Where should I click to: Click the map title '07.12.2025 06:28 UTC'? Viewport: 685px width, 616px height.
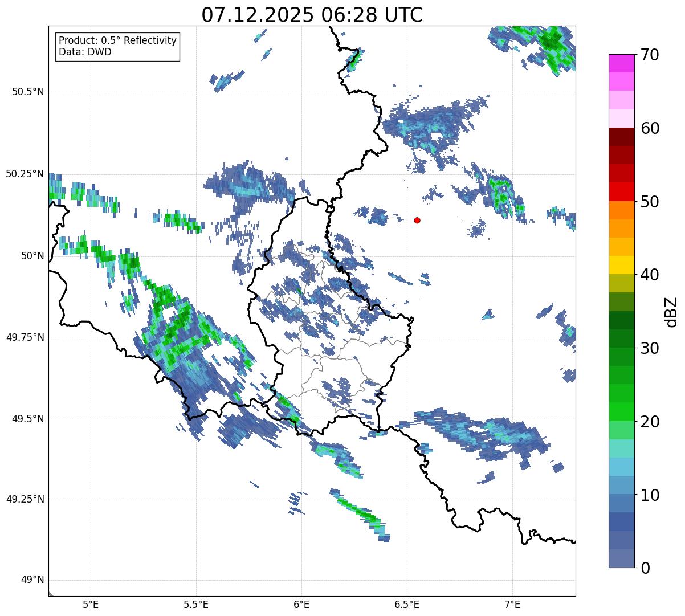(312, 15)
